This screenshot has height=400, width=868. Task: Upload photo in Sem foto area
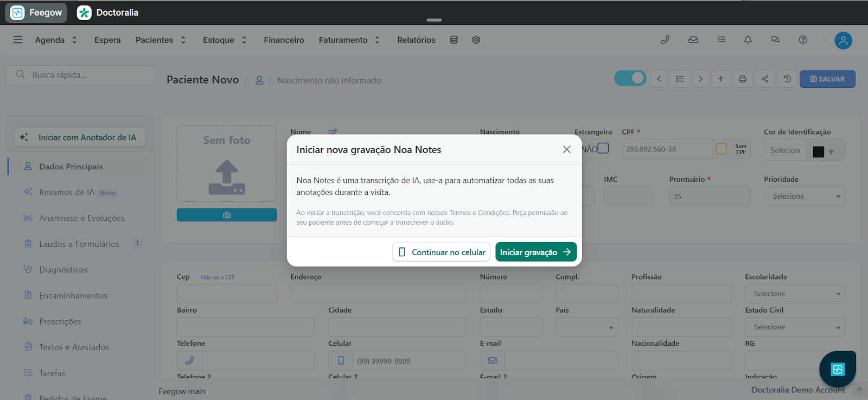[227, 164]
